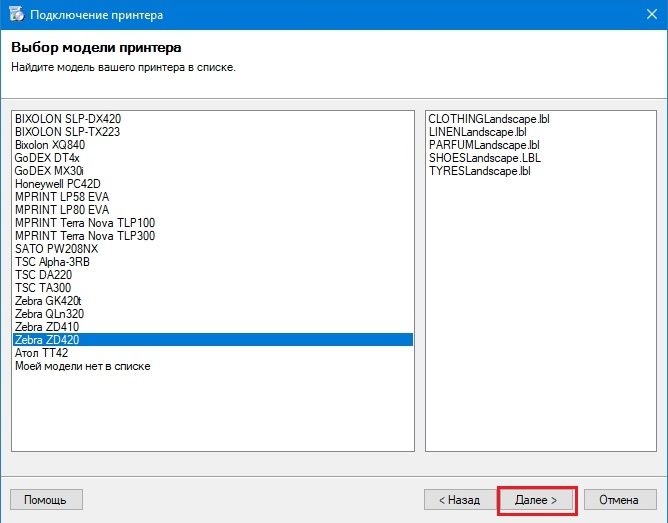Click the printer connection title bar icon
This screenshot has height=523, width=668.
[x=17, y=14]
